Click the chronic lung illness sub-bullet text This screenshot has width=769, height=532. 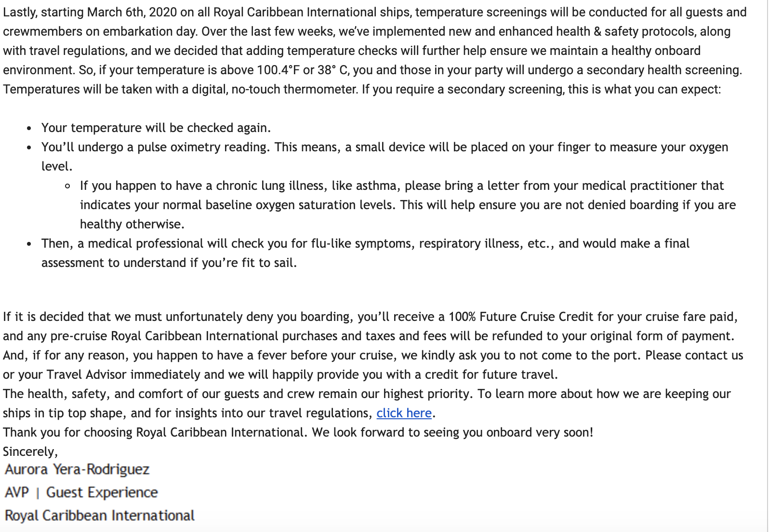[x=408, y=205]
